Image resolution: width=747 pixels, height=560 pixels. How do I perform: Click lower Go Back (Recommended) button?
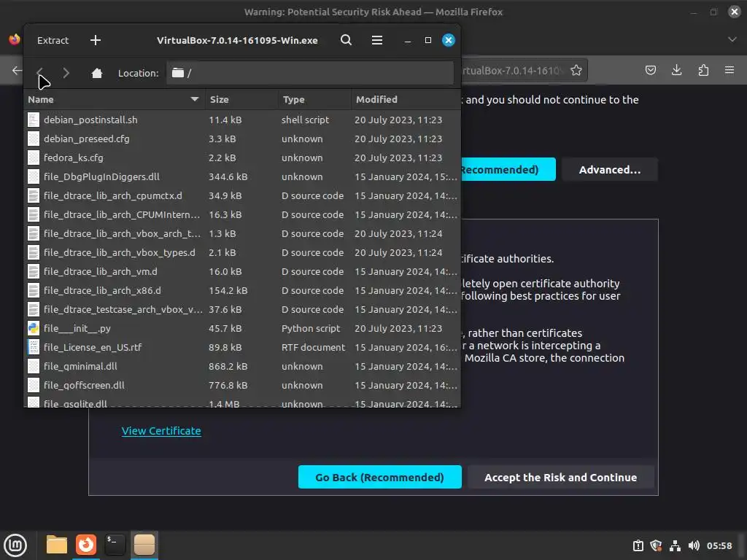[379, 477]
